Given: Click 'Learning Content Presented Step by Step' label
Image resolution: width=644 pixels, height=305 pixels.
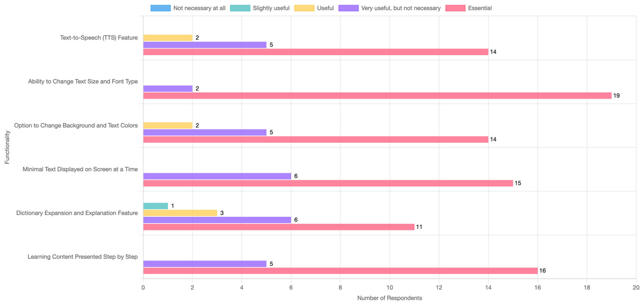Looking at the screenshot, I should tap(83, 257).
